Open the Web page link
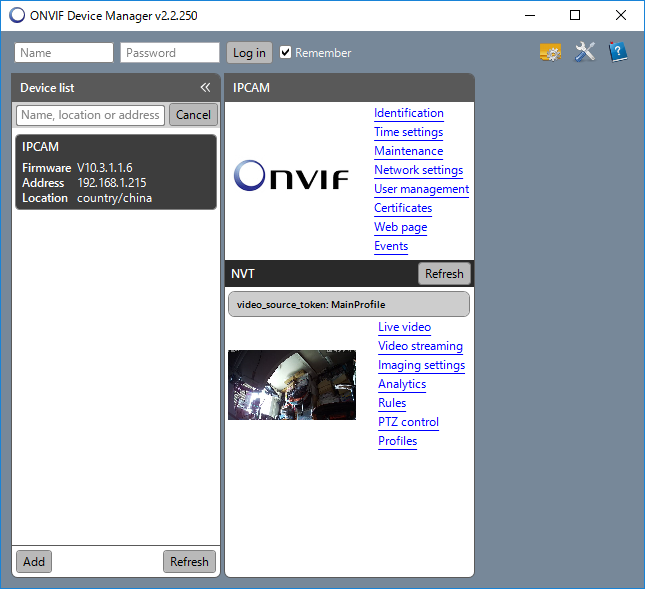 (x=401, y=227)
